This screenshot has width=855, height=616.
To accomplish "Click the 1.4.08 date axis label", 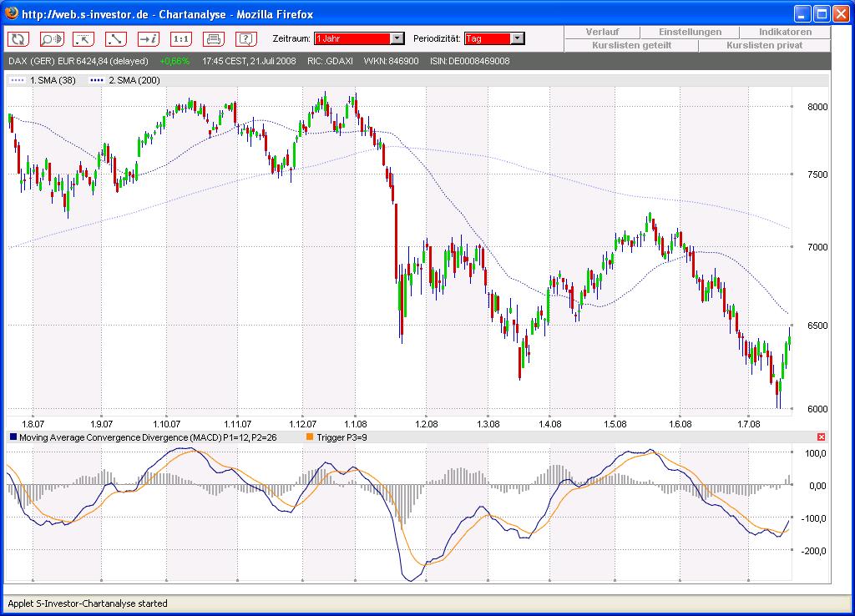I will pos(549,424).
